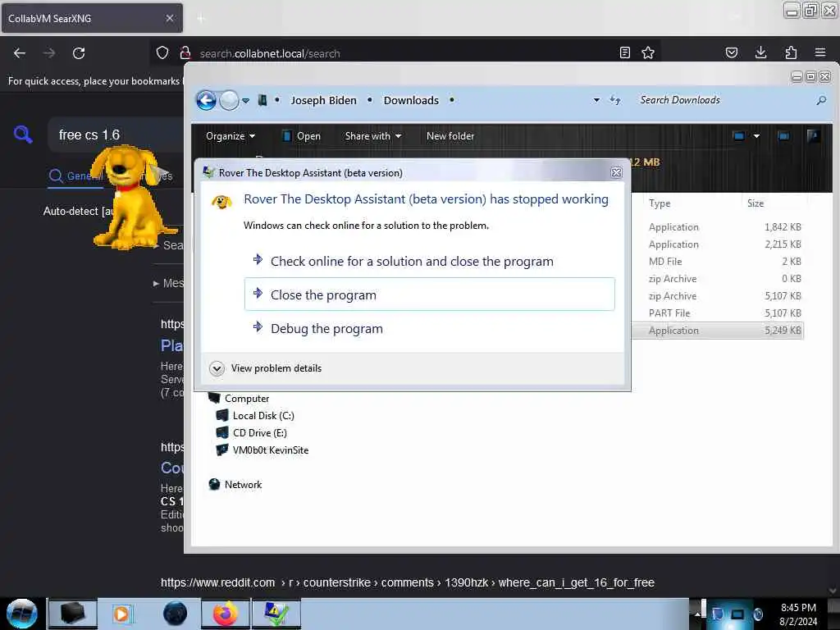Open a new Firefox tab
The image size is (840, 630).
tap(201, 19)
